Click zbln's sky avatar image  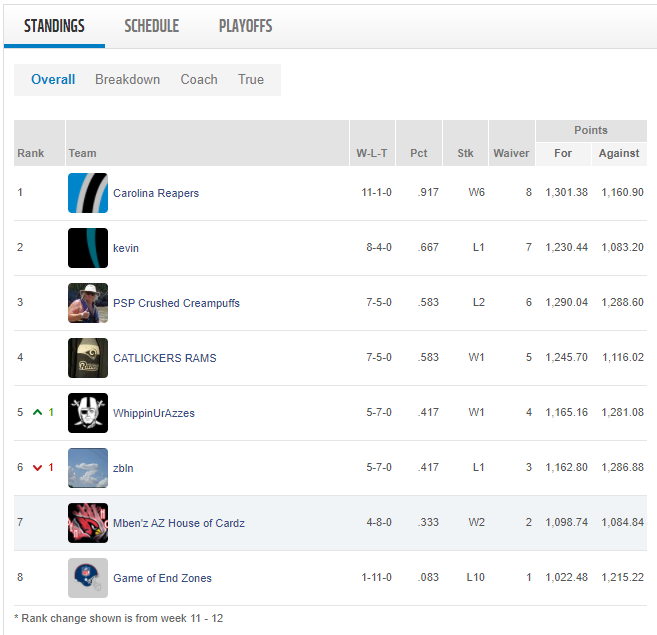(x=88, y=468)
